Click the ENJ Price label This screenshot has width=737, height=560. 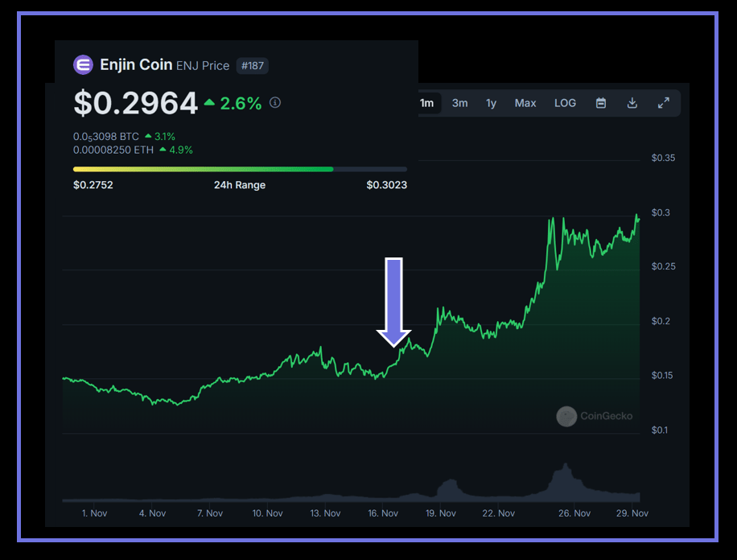coord(203,66)
